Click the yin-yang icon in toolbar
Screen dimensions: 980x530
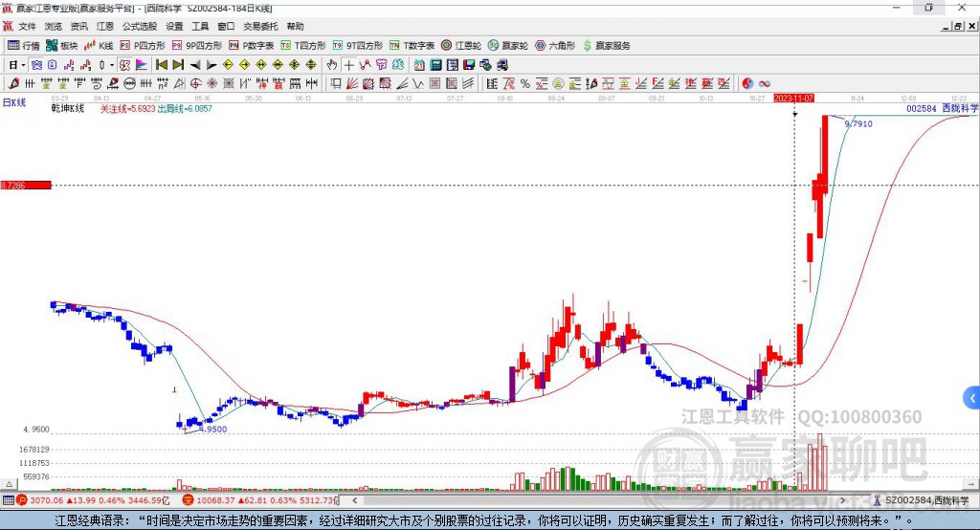[x=747, y=84]
